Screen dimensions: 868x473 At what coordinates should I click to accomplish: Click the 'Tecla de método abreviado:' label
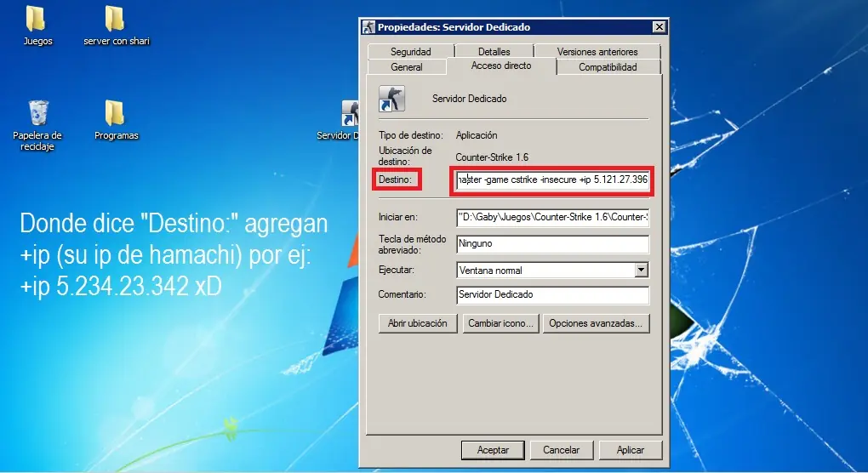click(412, 244)
